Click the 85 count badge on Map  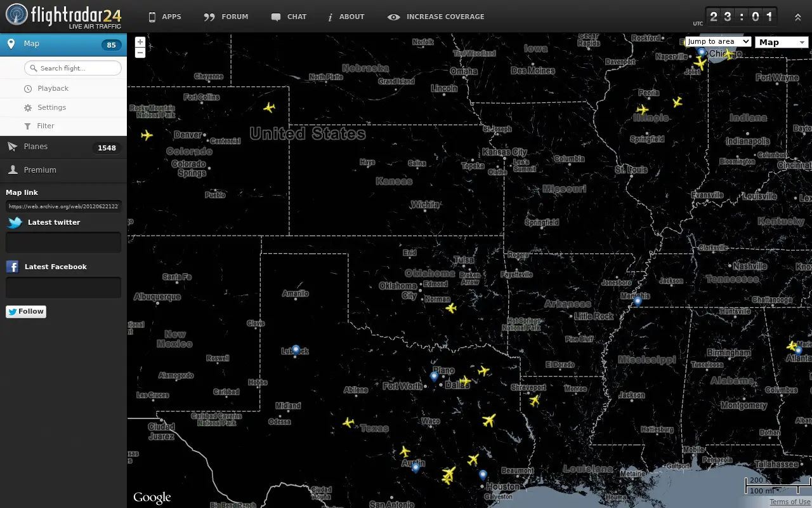coord(112,45)
